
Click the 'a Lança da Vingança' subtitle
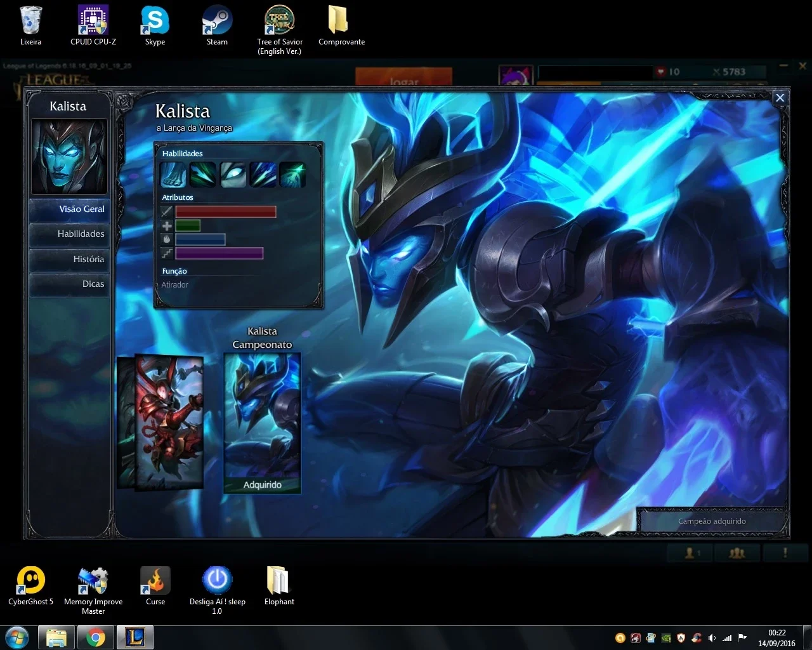click(x=194, y=128)
